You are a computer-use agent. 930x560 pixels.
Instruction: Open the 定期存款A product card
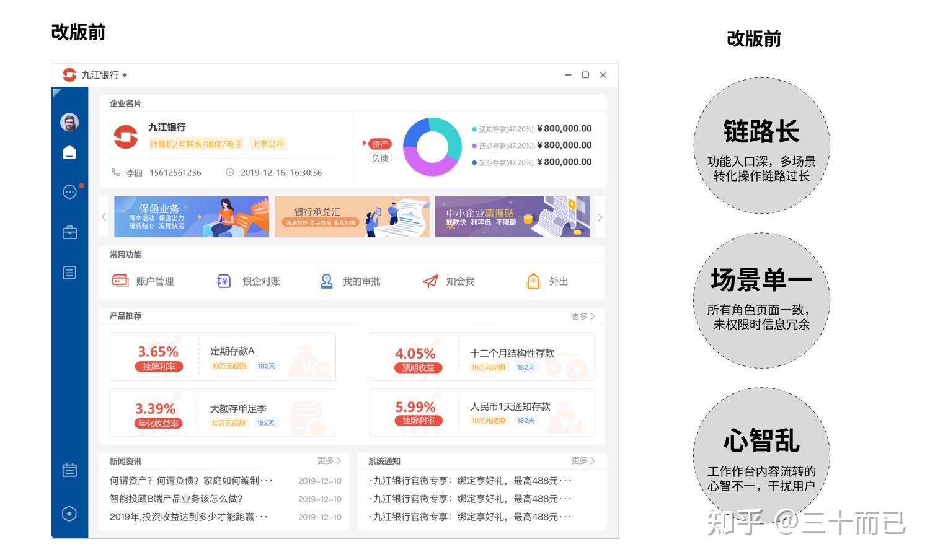(223, 357)
